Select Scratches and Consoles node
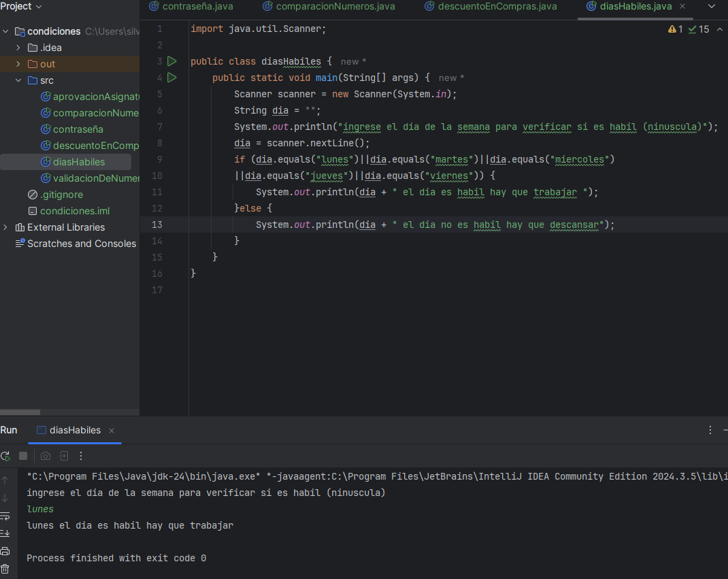The image size is (728, 579). pos(76,244)
